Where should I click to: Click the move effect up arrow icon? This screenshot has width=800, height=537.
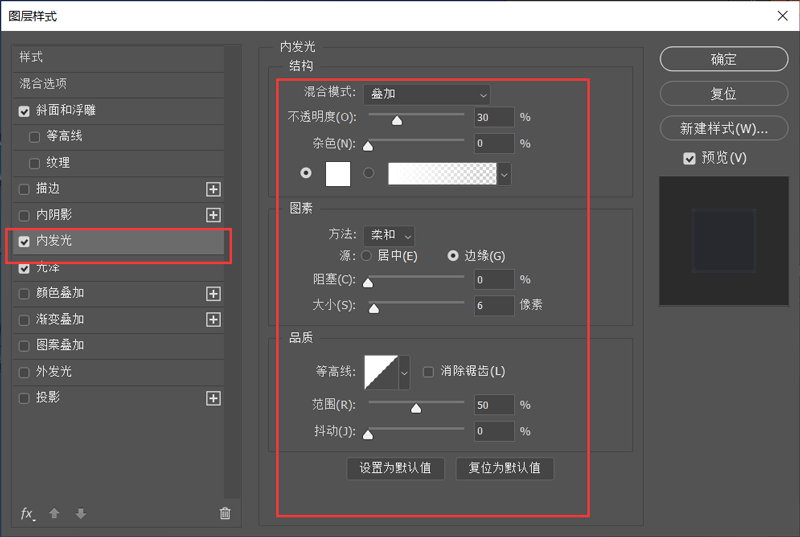click(x=55, y=513)
